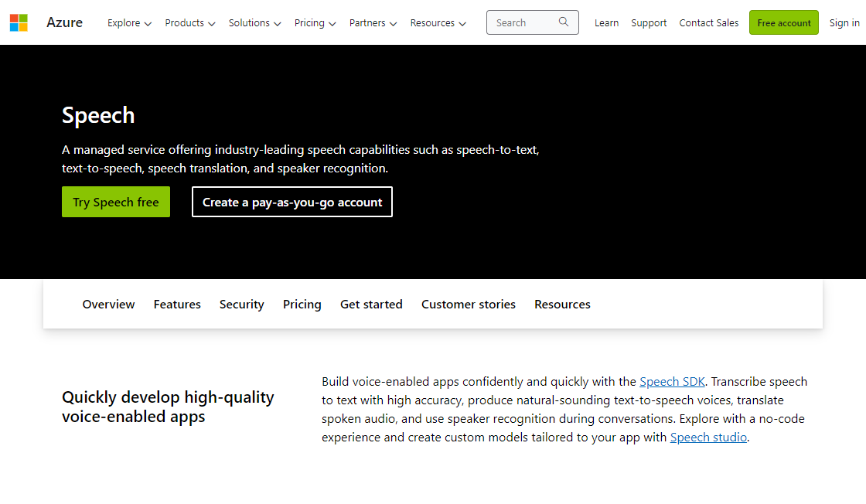Screen dimensions: 866x504
Task: Open the Speech SDK hyperlink
Action: [x=672, y=381]
